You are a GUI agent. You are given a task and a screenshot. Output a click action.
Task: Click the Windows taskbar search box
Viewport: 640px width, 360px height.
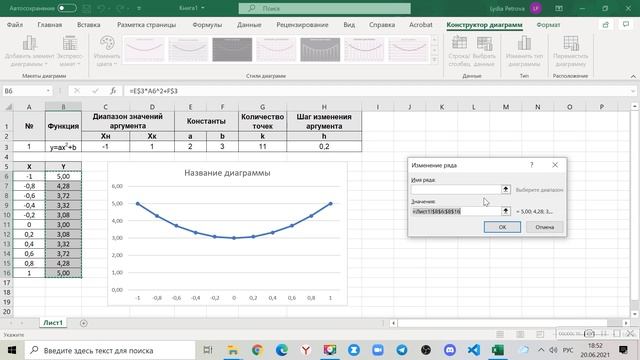(110, 350)
